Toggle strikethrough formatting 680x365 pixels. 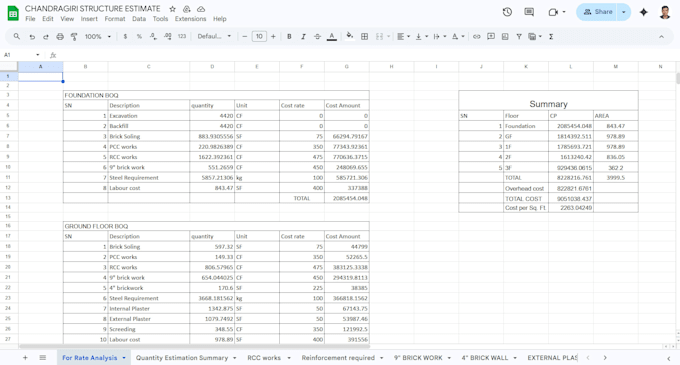pyautogui.click(x=317, y=37)
